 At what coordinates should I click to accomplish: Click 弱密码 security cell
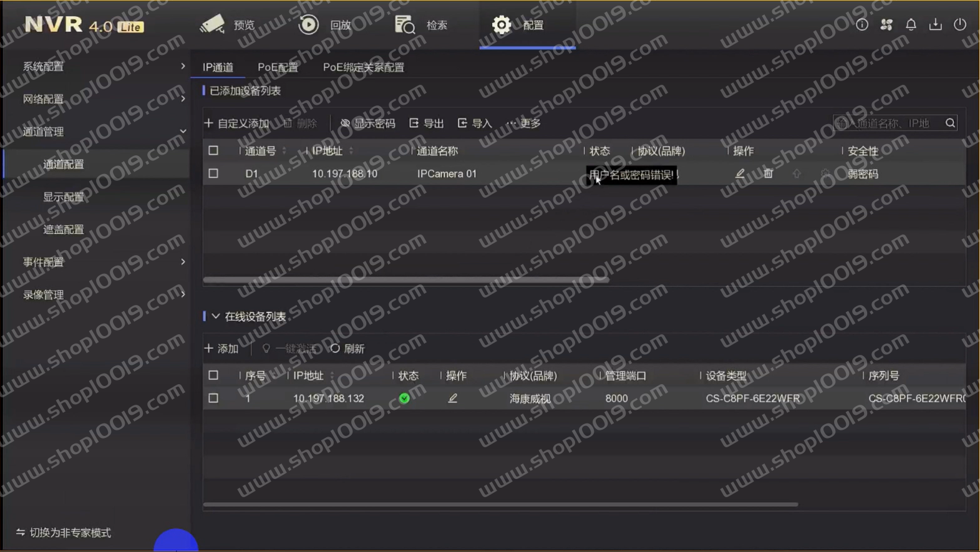point(863,173)
